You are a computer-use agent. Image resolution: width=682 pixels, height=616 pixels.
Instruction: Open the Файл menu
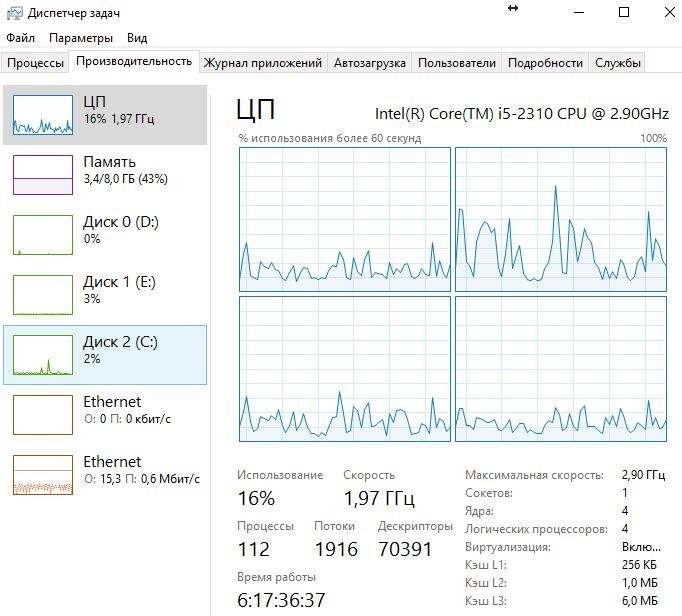(x=20, y=38)
